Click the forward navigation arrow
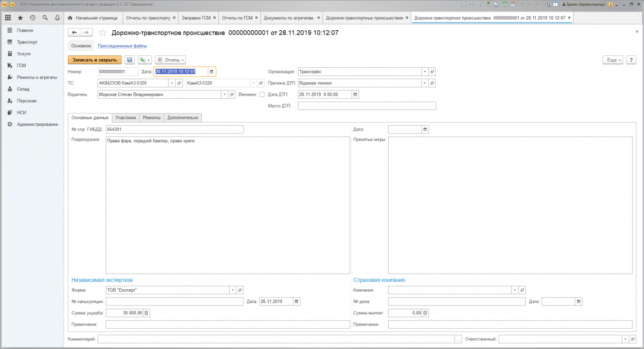Image resolution: width=644 pixels, height=349 pixels. pos(86,33)
